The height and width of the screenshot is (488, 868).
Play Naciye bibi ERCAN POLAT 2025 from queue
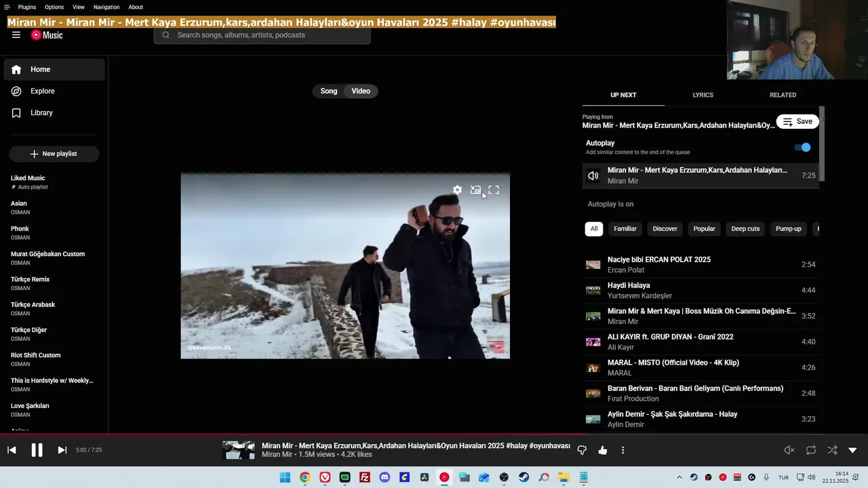[701, 264]
